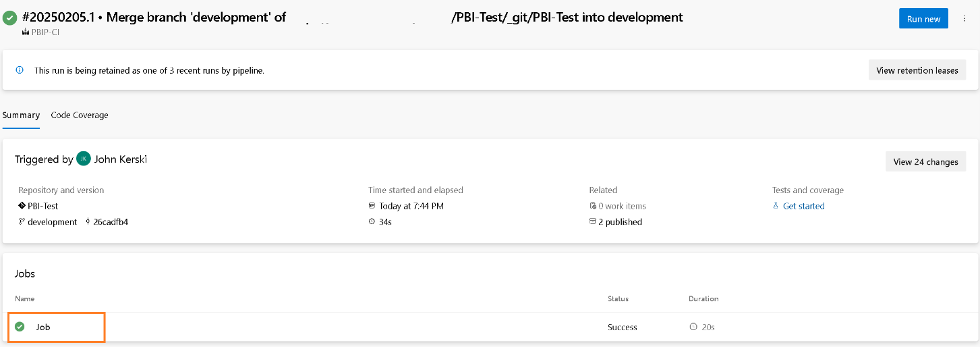The height and width of the screenshot is (347, 980).
Task: Click the green run succeeded status icon in title
Action: (x=10, y=18)
